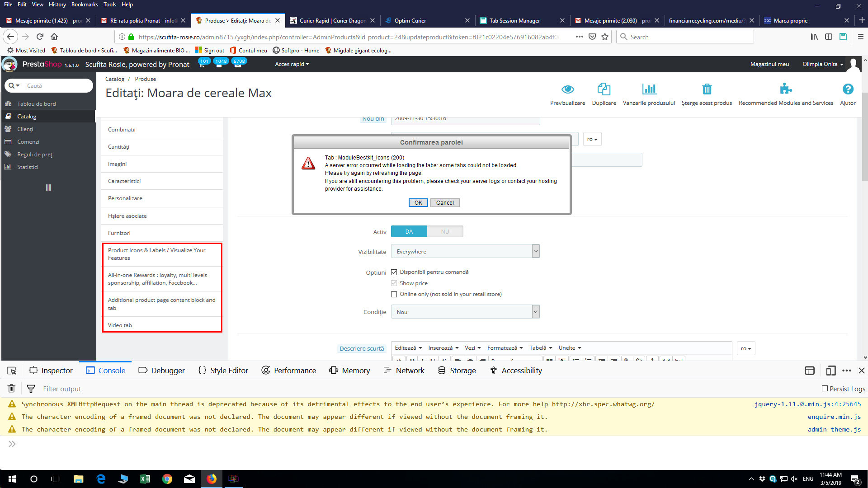
Task: Open Vanzarile produsului chart icon
Action: tap(649, 89)
